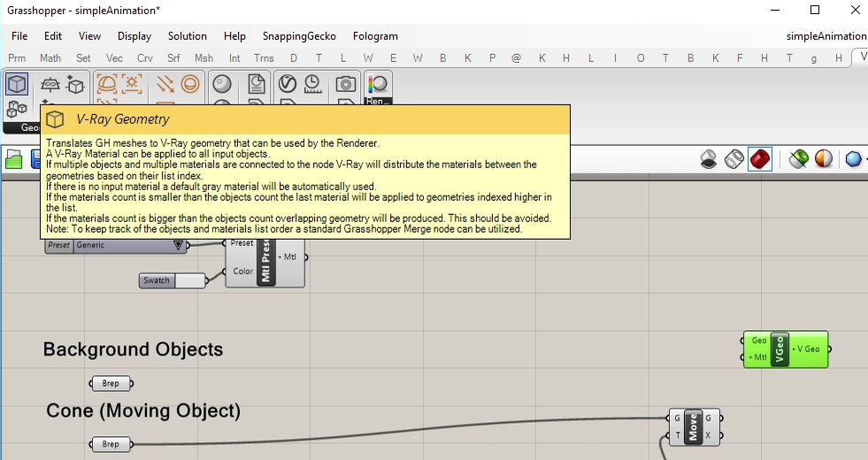
Task: Switch to the Msh tab
Action: [x=204, y=58]
